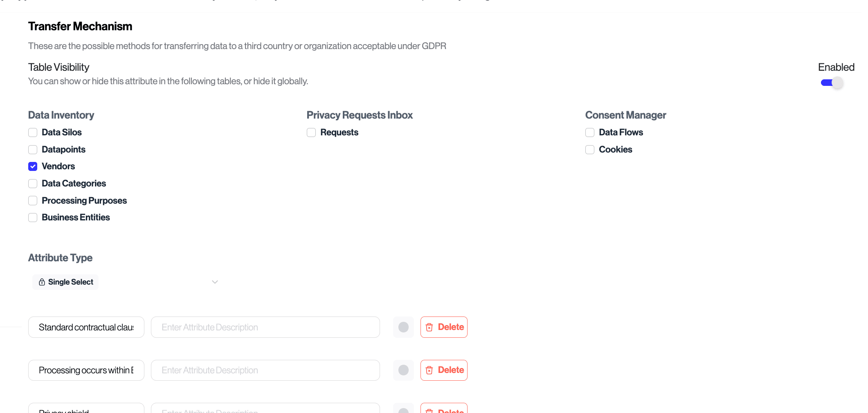Tick the Requests checkbox
Viewport: 868px width, 413px height.
[x=311, y=132]
